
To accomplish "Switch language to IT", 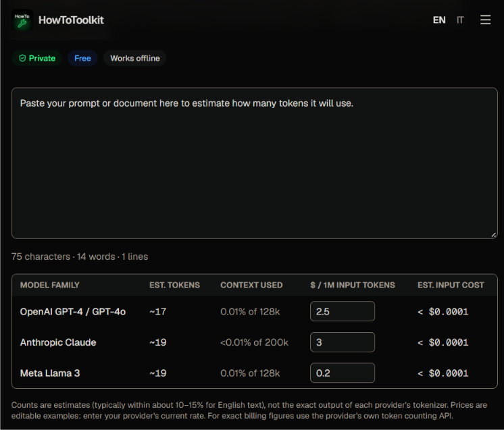I will 460,20.
